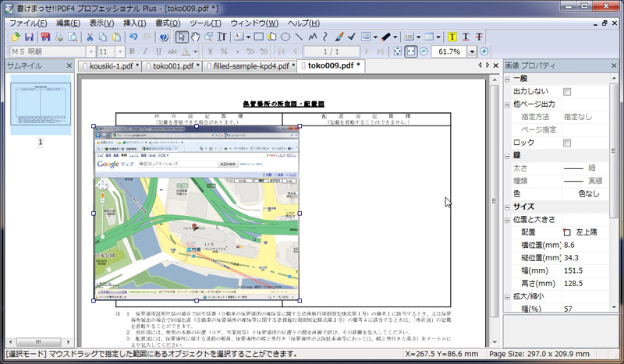Screen dimensions: 624x364
Task: Cut the selection with the scissors icon
Action: pos(90,37)
